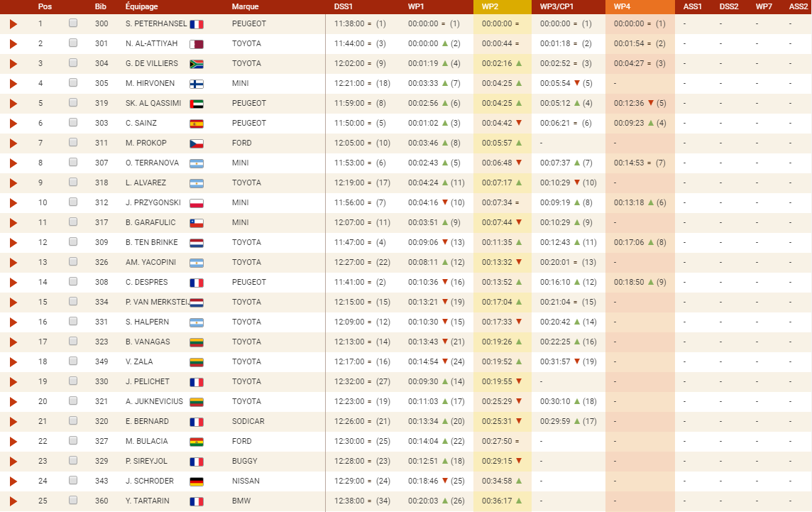
Task: Expand J. Przygonski row arrow
Action: 13,203
